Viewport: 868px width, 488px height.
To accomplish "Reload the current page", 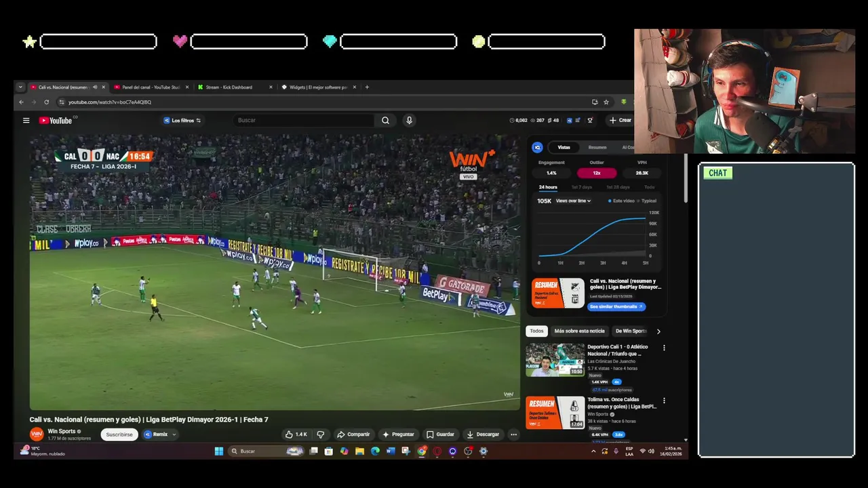I will pyautogui.click(x=46, y=102).
